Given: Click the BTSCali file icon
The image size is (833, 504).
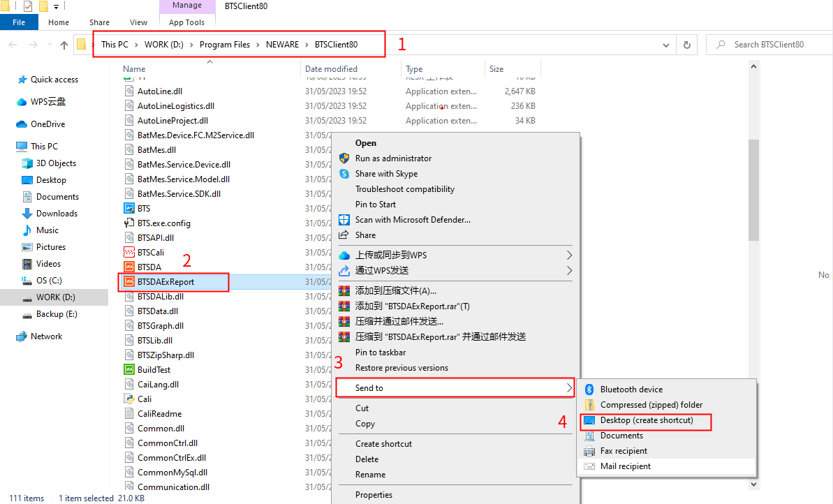Looking at the screenshot, I should [x=128, y=252].
